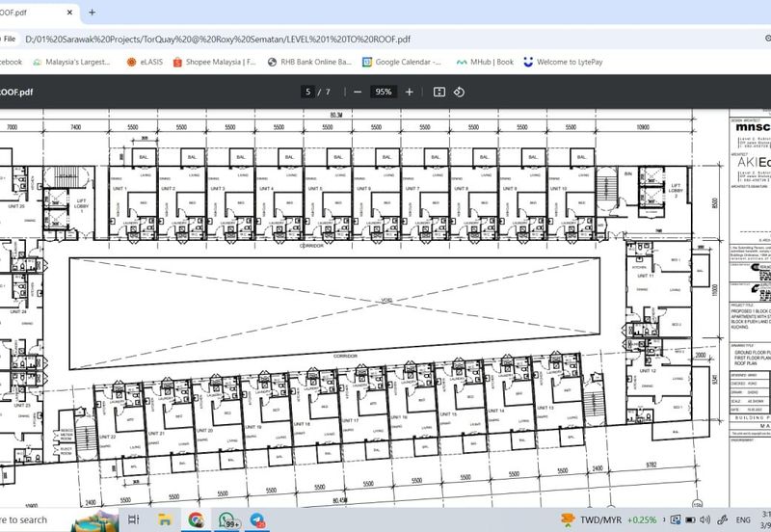Click the fit to page icon
This screenshot has height=532, width=771.
pyautogui.click(x=439, y=92)
